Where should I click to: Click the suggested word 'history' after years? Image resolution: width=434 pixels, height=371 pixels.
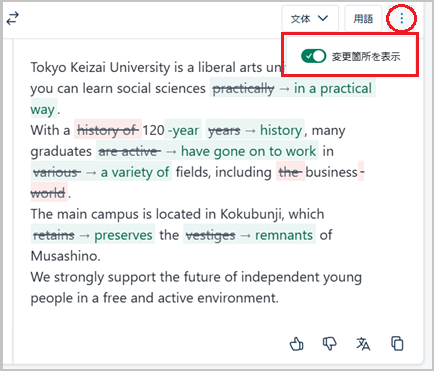[281, 130]
